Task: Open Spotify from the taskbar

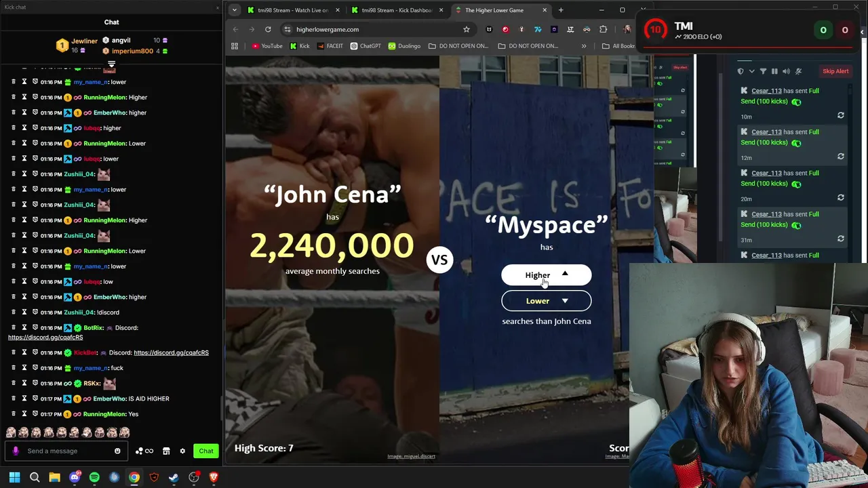Action: tap(94, 477)
